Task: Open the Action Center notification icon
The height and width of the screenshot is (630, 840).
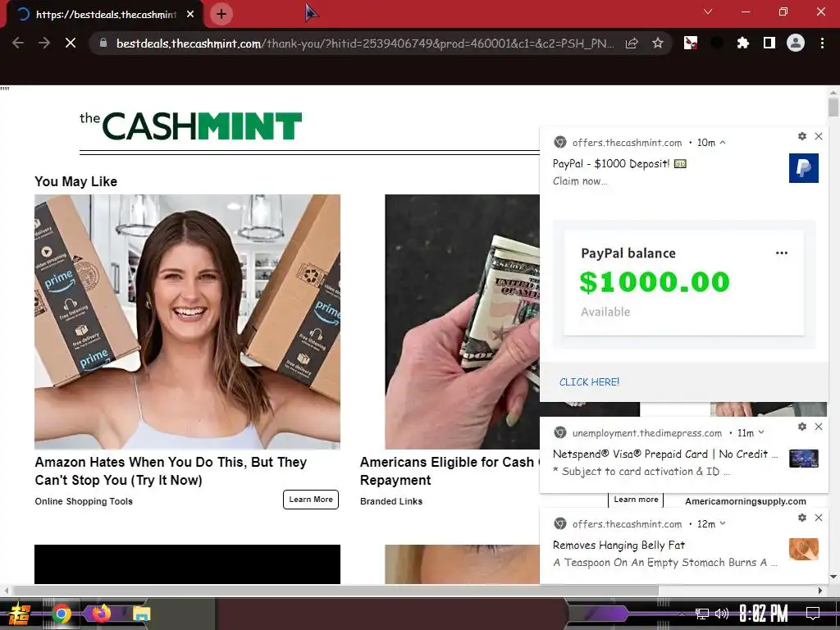Action: tap(813, 614)
